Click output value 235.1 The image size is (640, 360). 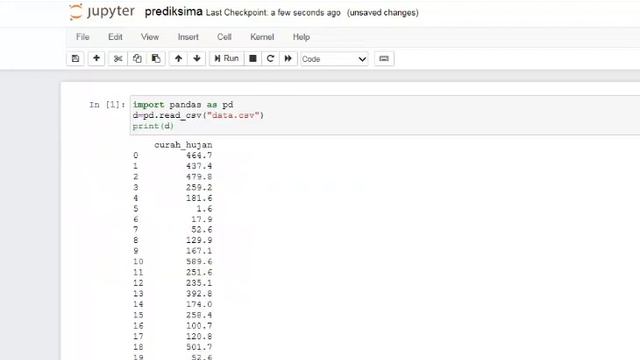point(199,283)
